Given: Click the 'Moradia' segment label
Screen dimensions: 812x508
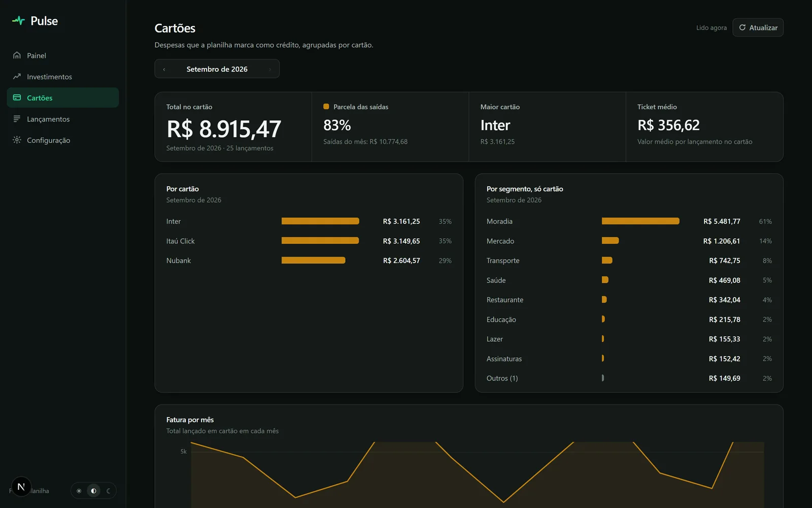Looking at the screenshot, I should (499, 221).
